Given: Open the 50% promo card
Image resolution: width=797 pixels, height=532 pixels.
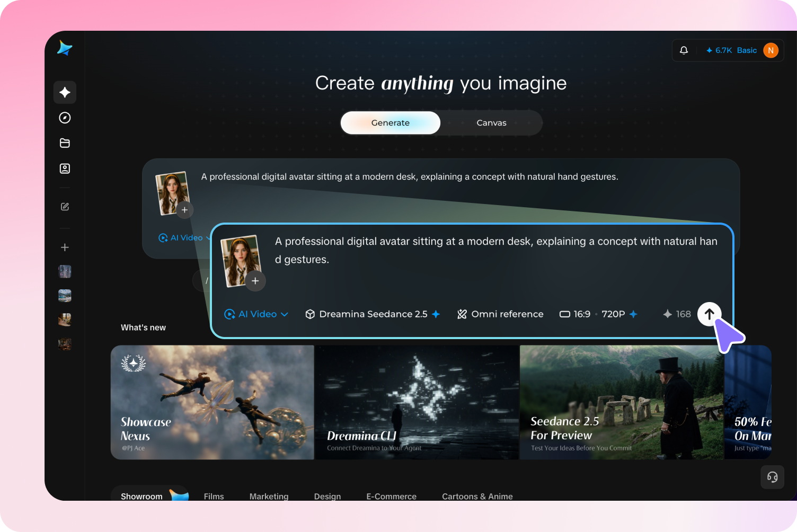Looking at the screenshot, I should click(748, 402).
